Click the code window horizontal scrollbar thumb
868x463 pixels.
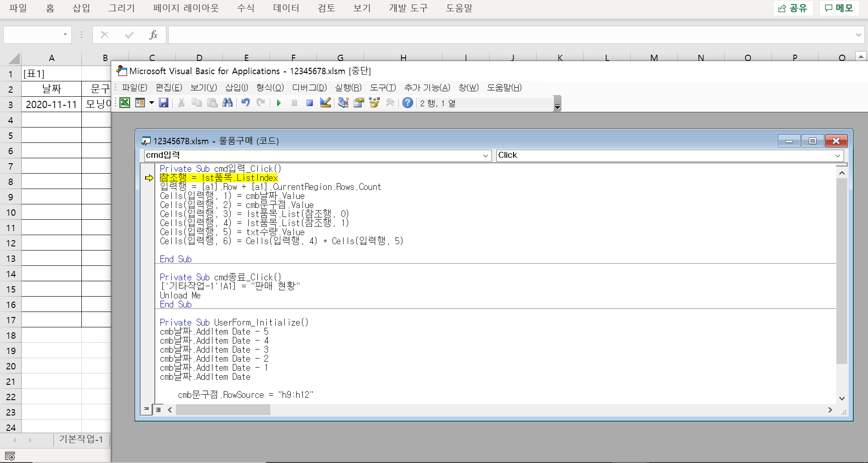(x=223, y=410)
